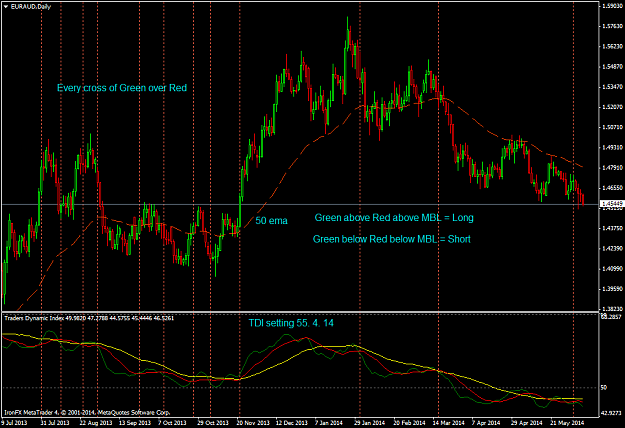Click the 22 Aug 2013 date label
The image size is (625, 428).
(x=96, y=422)
